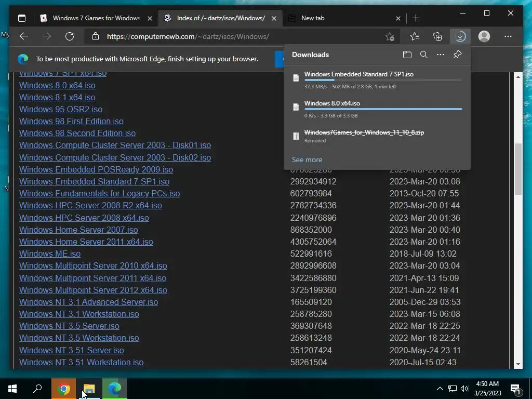Open Edge Settings and more menu
The width and height of the screenshot is (532, 399).
(x=508, y=36)
